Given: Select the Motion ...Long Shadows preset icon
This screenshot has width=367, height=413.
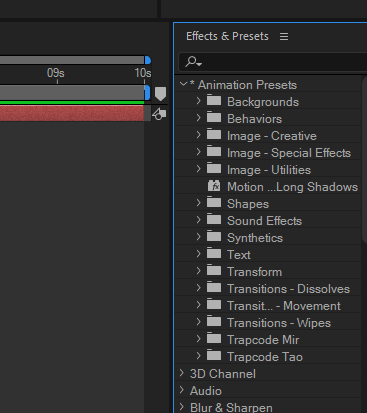Looking at the screenshot, I should click(214, 186).
